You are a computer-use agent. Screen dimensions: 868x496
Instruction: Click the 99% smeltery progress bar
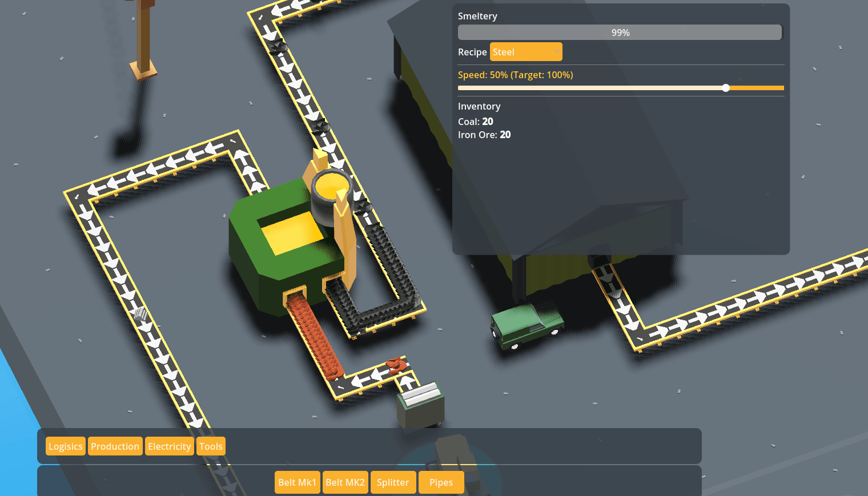pyautogui.click(x=620, y=33)
